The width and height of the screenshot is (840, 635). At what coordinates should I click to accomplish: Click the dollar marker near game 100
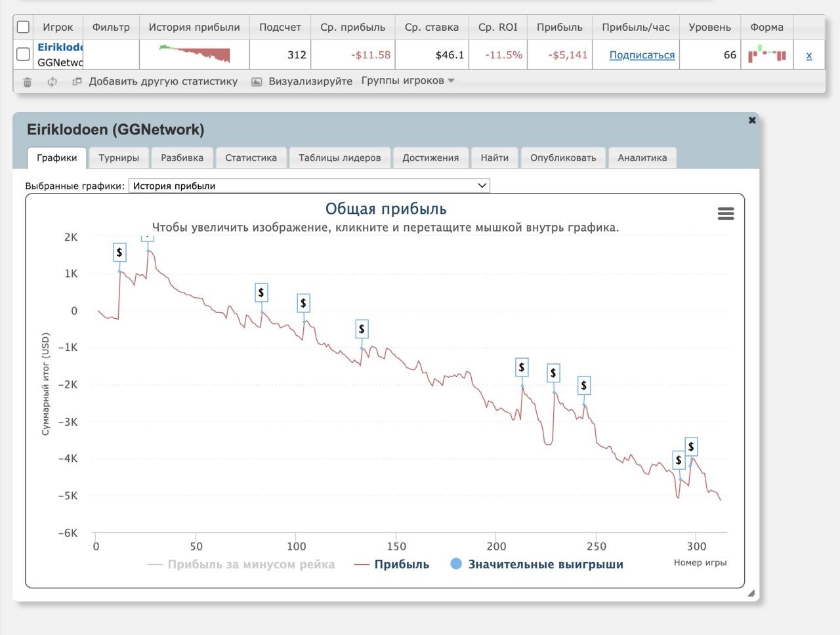(x=303, y=303)
